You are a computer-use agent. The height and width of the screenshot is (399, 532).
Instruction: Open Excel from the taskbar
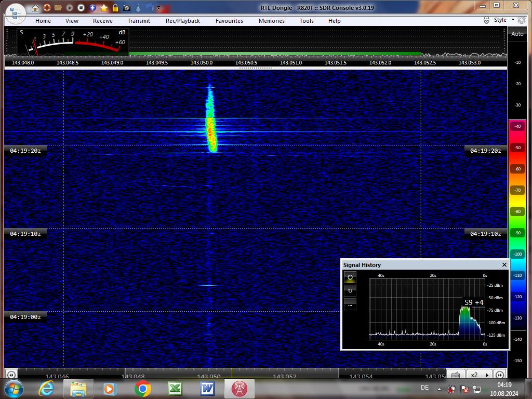point(175,389)
